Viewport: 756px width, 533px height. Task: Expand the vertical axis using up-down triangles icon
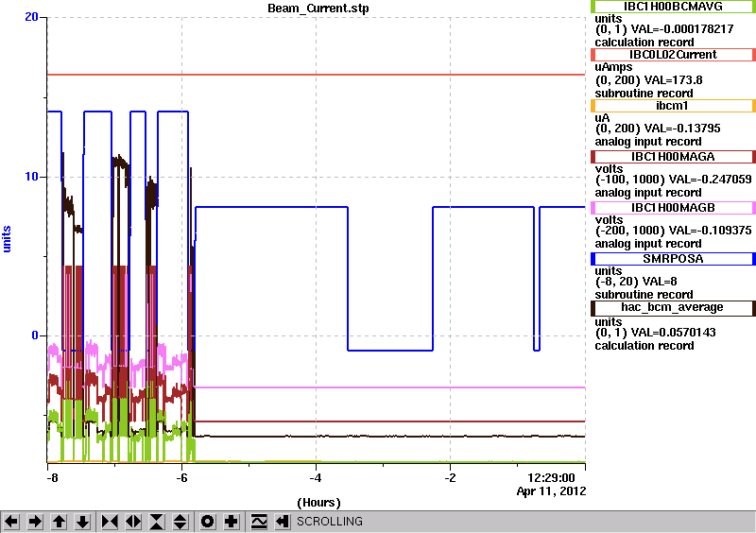180,522
